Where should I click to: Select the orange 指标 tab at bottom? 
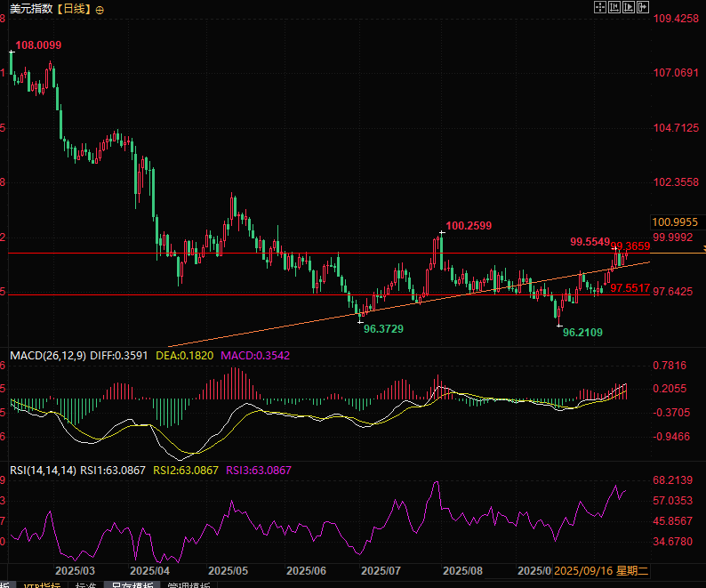click(41, 586)
